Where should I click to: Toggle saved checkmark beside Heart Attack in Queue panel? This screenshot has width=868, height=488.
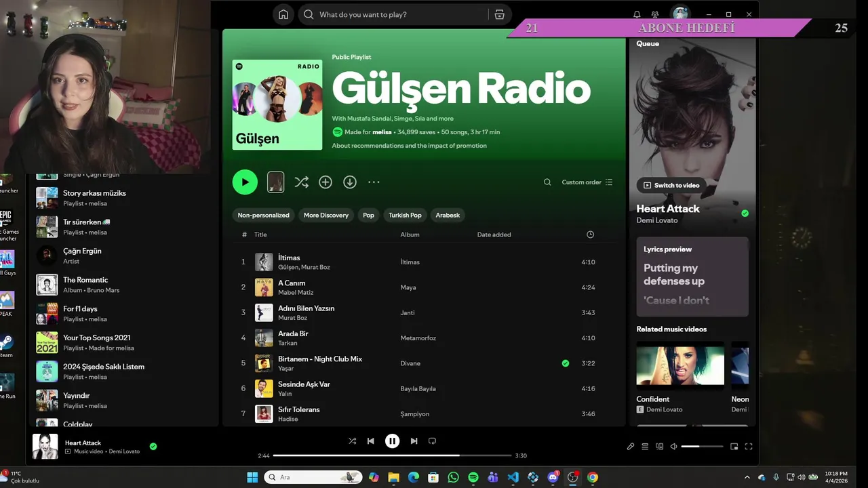tap(745, 213)
